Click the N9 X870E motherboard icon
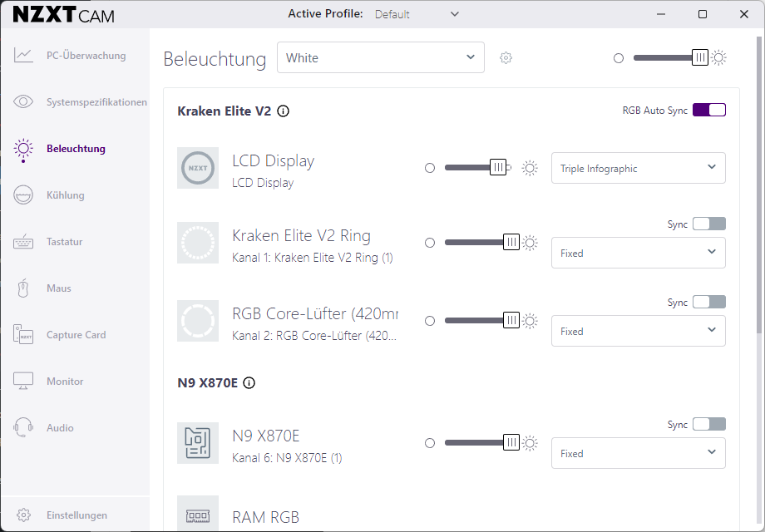The width and height of the screenshot is (765, 532). point(198,443)
